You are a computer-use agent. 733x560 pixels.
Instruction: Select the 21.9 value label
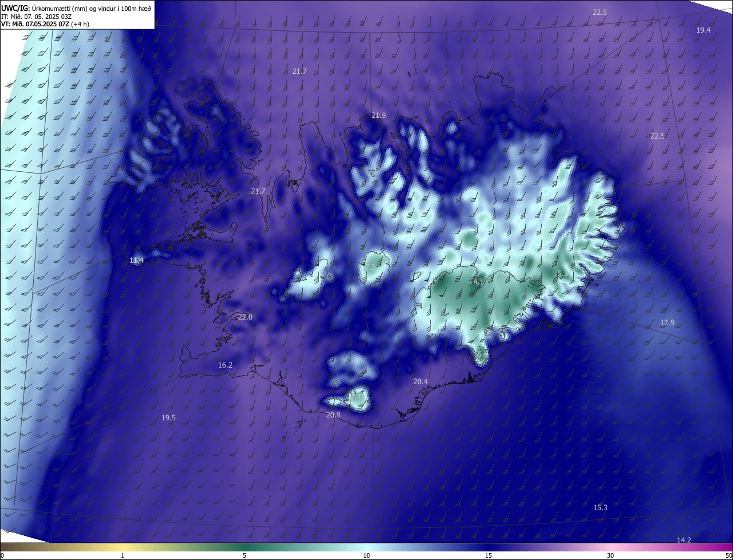tap(379, 115)
